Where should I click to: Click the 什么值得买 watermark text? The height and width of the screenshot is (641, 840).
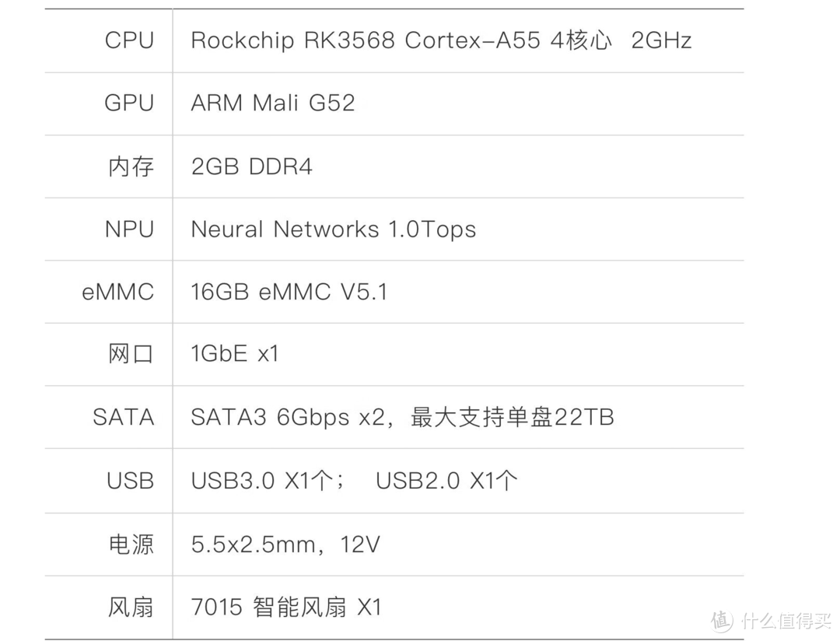(x=786, y=621)
